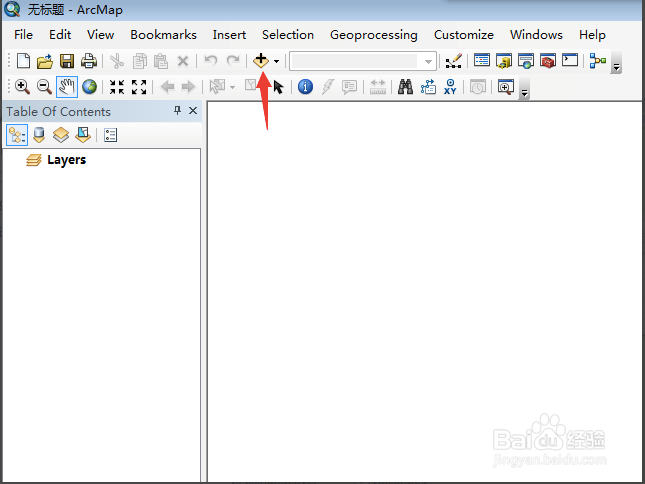Select the Measure ruler tool
Screen dimensions: 645x484
pos(378,87)
